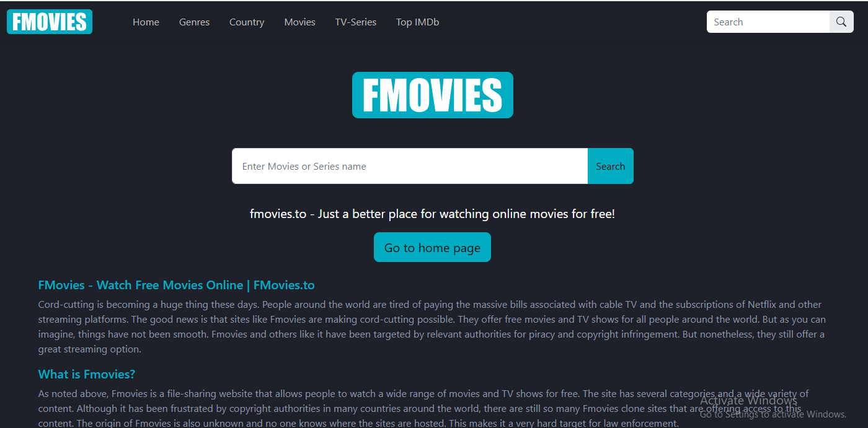868x428 pixels.
Task: Click the Go to Settings to activate Windows text
Action: 773,414
